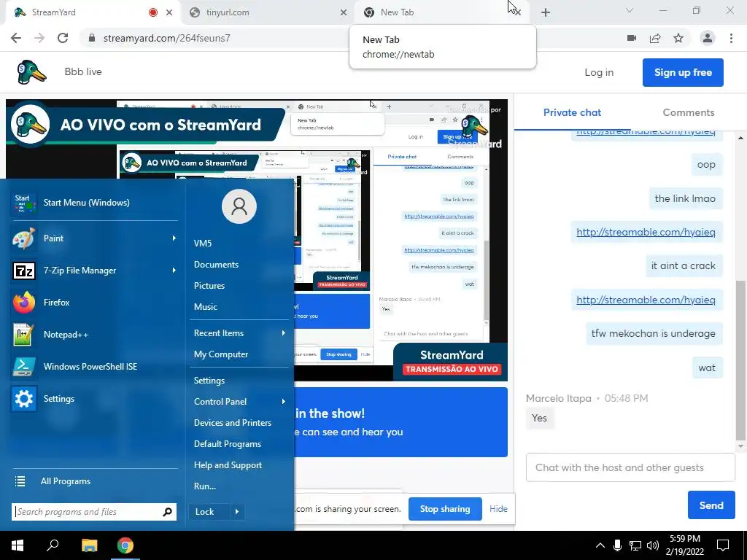Click the share page icon in address bar
Image resolution: width=747 pixels, height=560 pixels.
pos(655,38)
